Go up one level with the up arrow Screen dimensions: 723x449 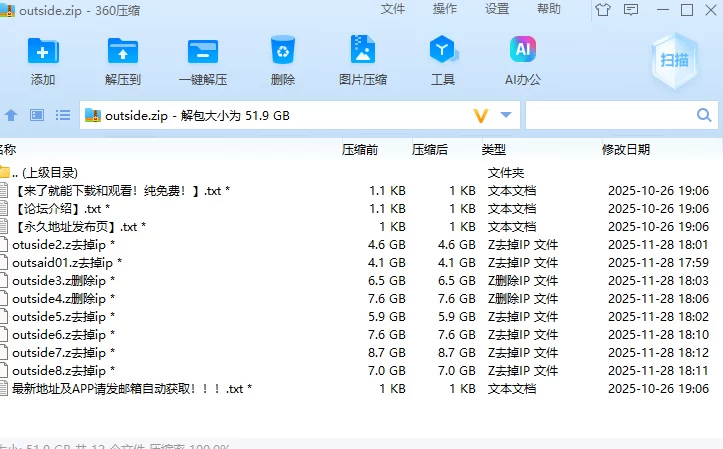[x=12, y=116]
